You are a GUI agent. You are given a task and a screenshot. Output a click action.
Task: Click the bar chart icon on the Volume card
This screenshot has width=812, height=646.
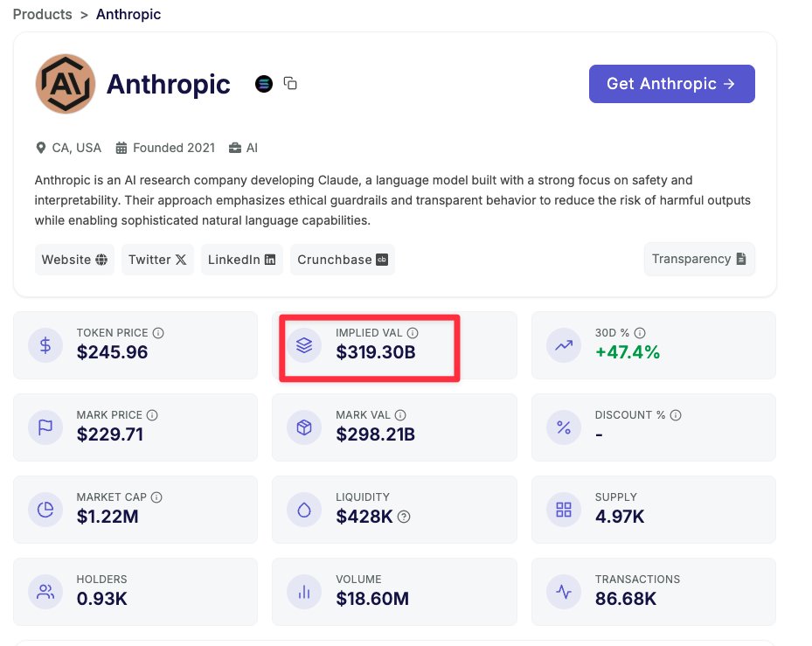[x=304, y=591]
